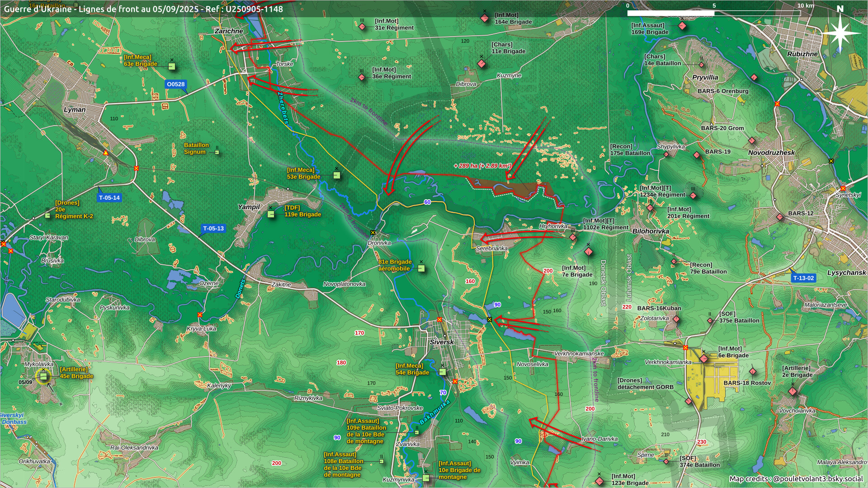Click the north compass star
Image resolution: width=868 pixels, height=488 pixels.
pos(840,33)
